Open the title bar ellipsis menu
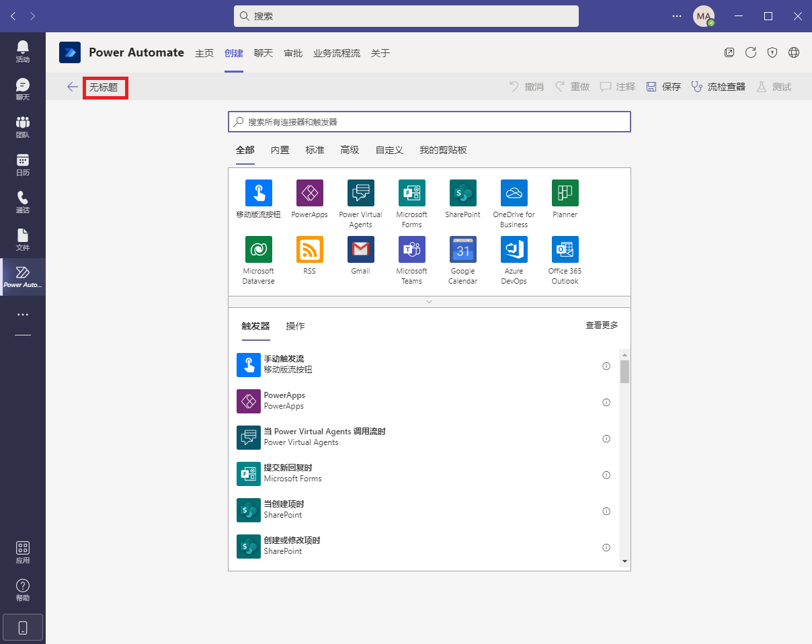Screen dimensions: 812x644 coord(677,16)
